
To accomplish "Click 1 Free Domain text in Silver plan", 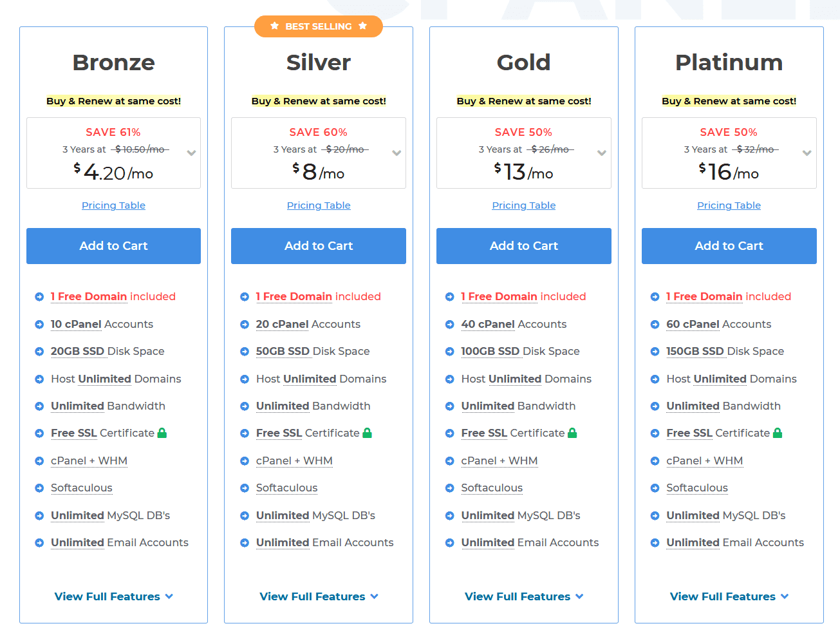I will (x=294, y=296).
